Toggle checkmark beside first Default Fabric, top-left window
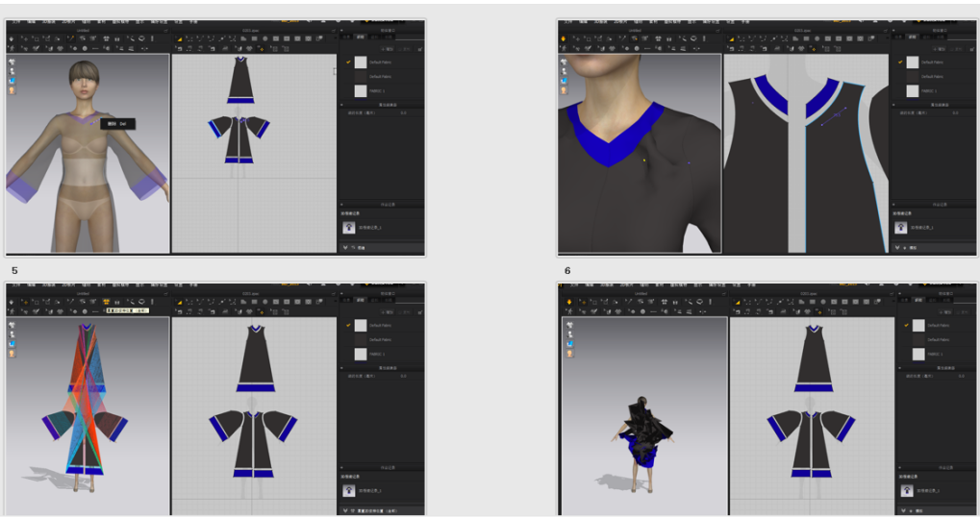 coord(347,62)
